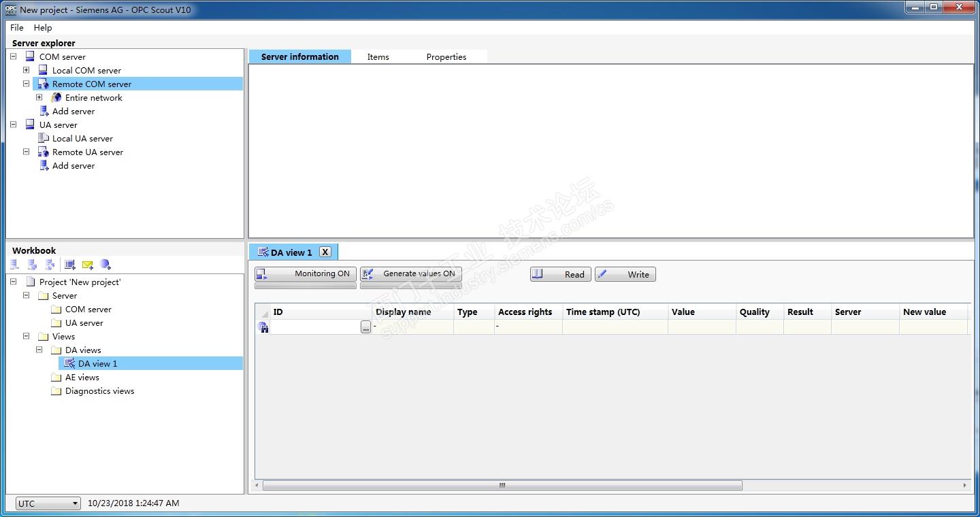Click the Value column header

tap(702, 312)
